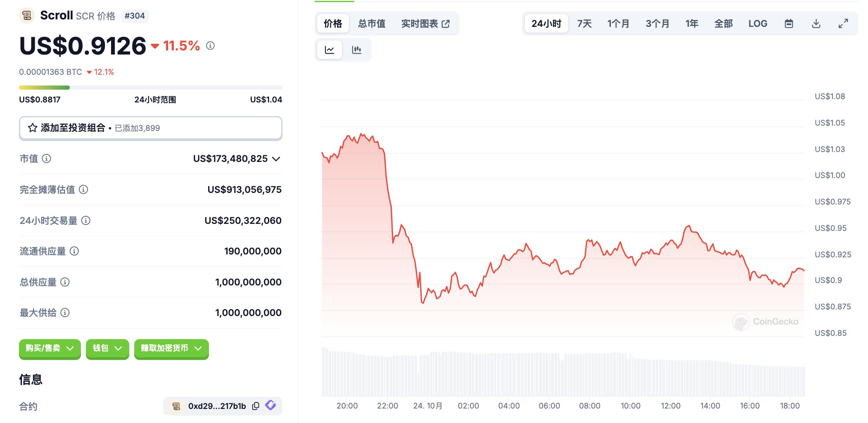Click 添加至投资组合 button
This screenshot has height=423, width=868.
coord(150,128)
